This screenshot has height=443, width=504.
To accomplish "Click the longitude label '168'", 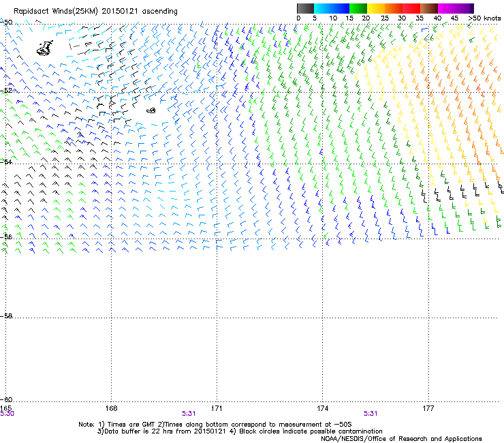I will (111, 408).
